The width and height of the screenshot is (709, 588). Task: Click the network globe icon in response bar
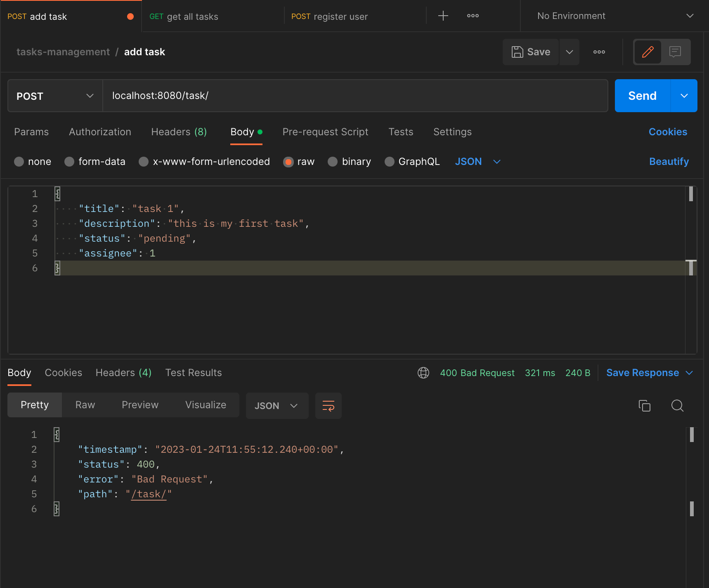[423, 373]
